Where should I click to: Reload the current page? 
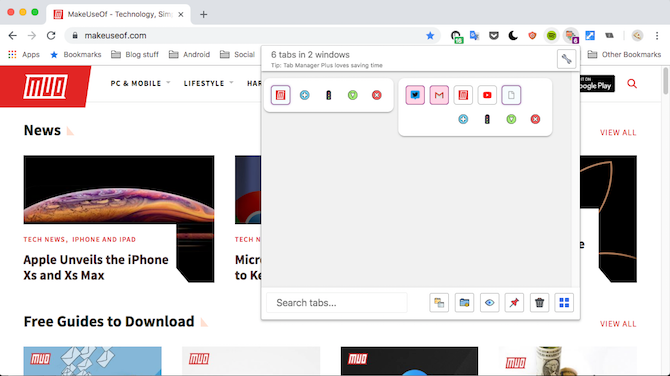[x=51, y=35]
